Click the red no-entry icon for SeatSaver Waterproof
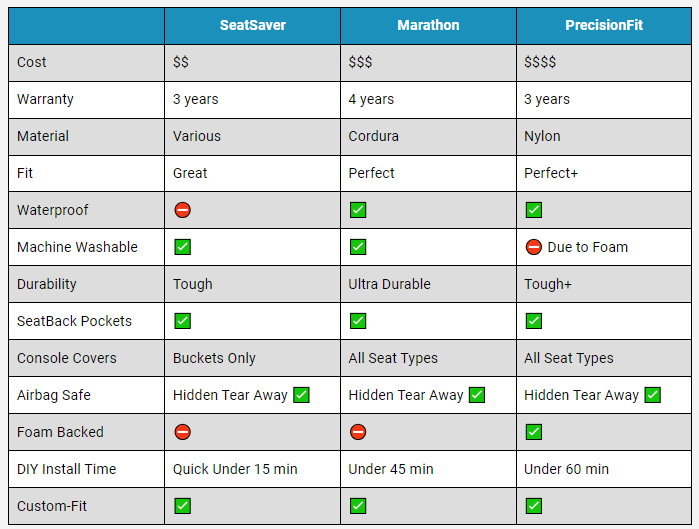 click(182, 210)
